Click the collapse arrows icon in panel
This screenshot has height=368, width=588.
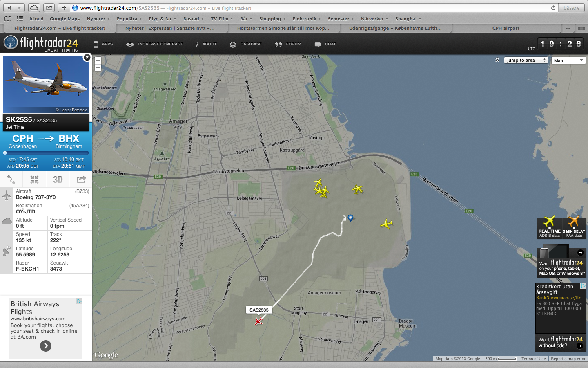tap(34, 180)
